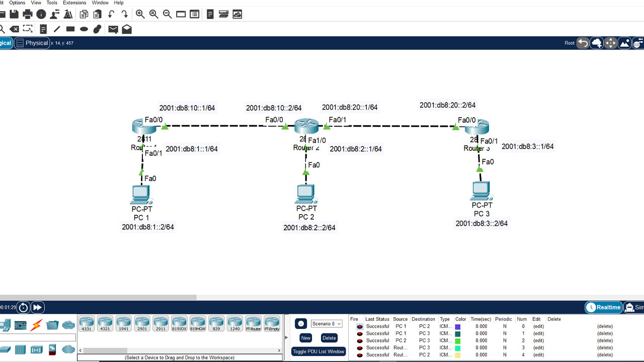Click the Print icon in toolbar
Viewport: 644px width, 362px height.
[28, 14]
